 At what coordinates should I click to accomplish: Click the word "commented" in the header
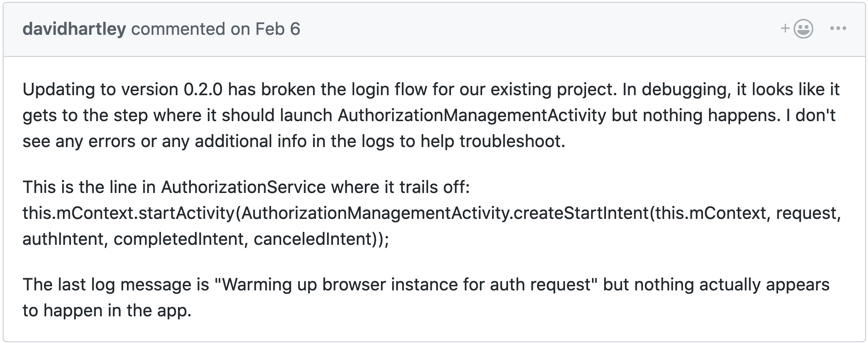tap(178, 29)
